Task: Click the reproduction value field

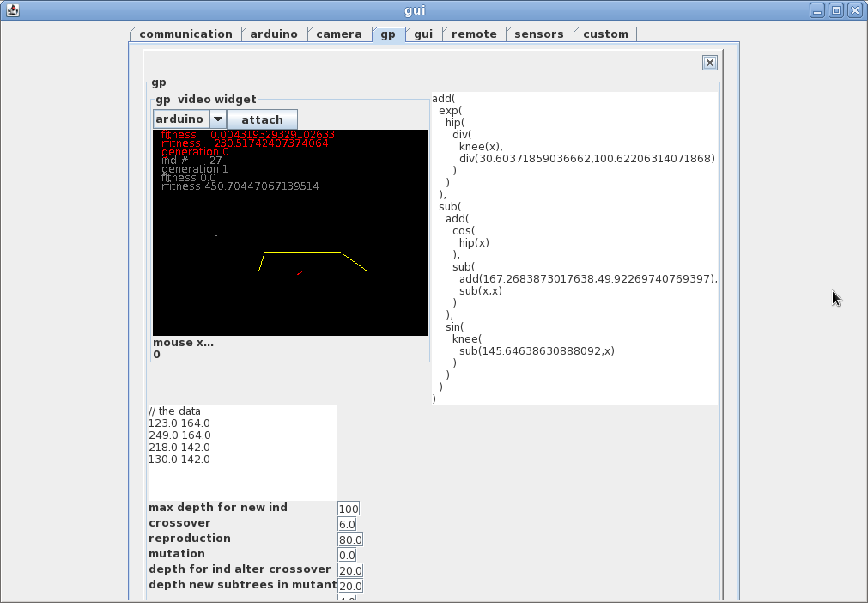Action: pos(350,540)
